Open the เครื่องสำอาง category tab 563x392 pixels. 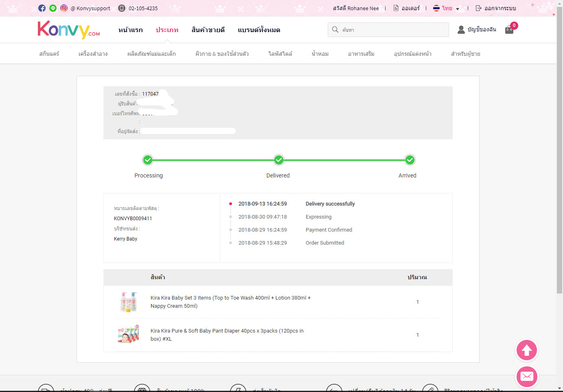(x=93, y=54)
